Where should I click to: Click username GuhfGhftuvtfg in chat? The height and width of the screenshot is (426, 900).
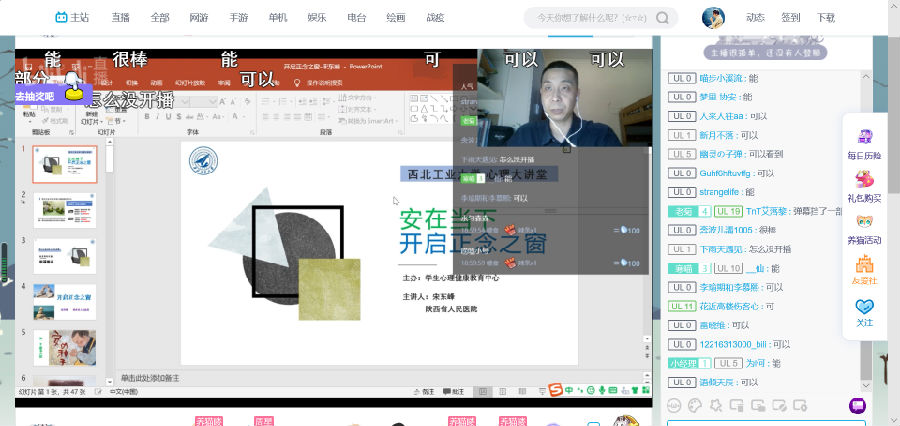click(x=726, y=173)
